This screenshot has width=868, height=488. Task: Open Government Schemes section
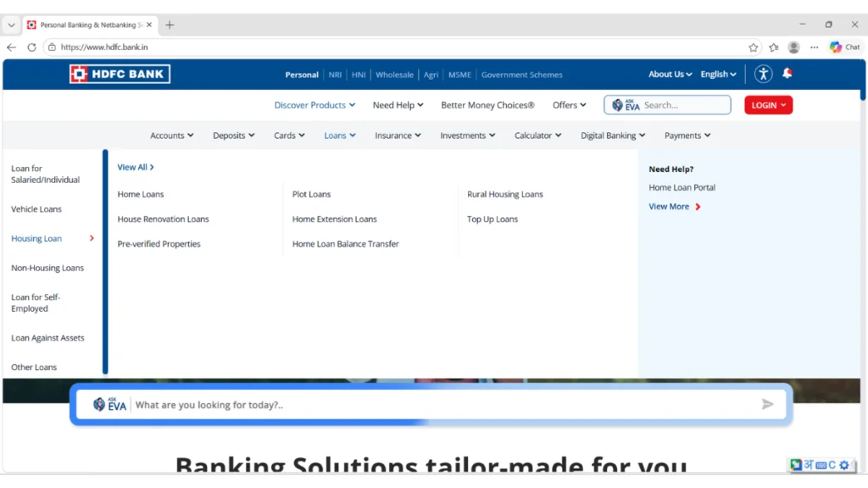(x=521, y=75)
